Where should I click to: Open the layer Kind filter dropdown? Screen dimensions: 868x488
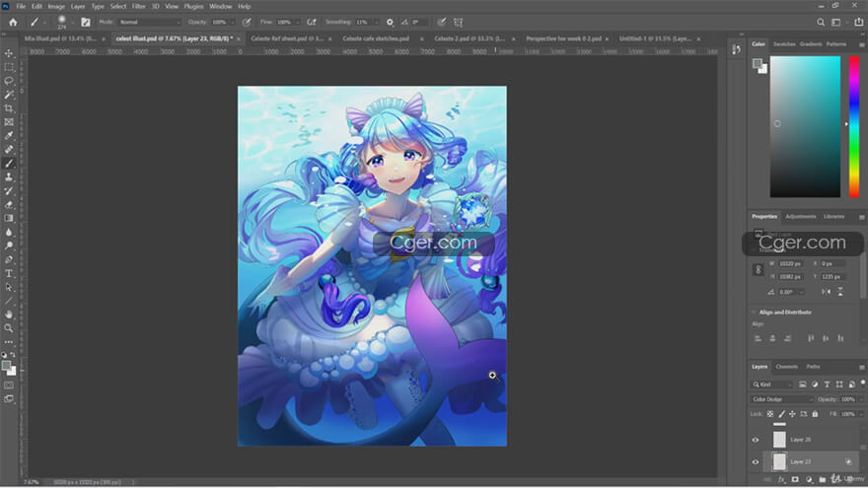pos(772,384)
